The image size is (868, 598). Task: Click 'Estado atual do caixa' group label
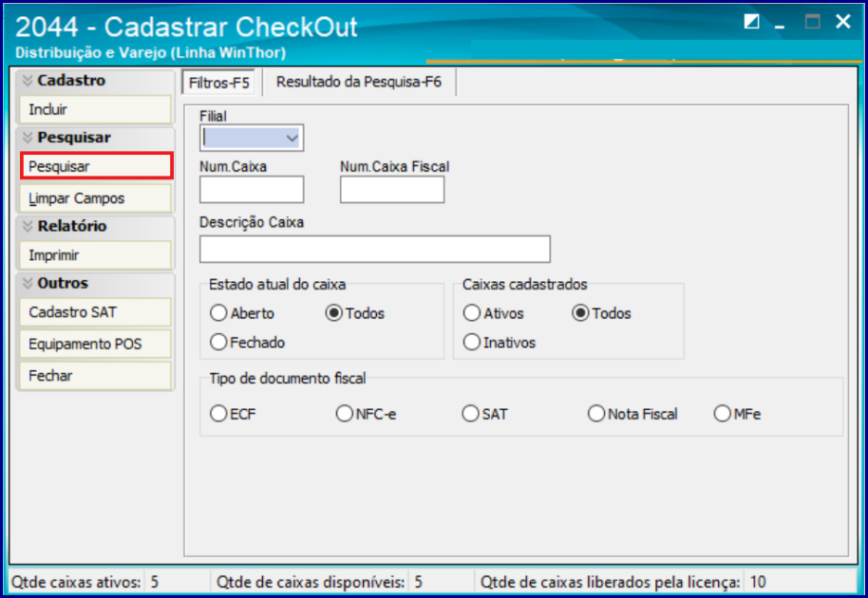[x=277, y=285]
